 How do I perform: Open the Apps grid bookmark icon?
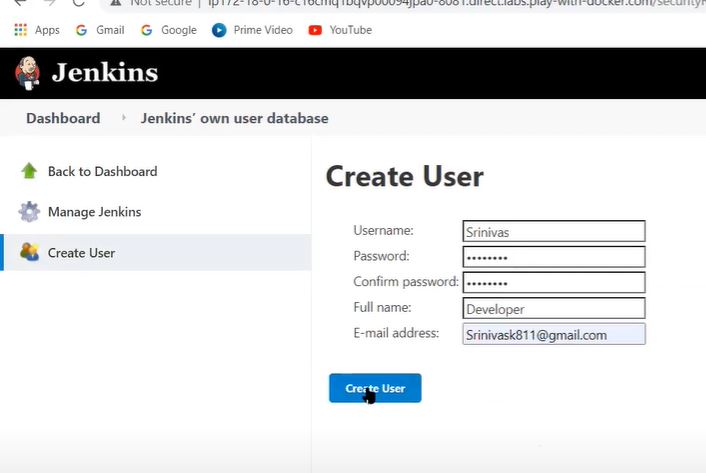[x=20, y=30]
